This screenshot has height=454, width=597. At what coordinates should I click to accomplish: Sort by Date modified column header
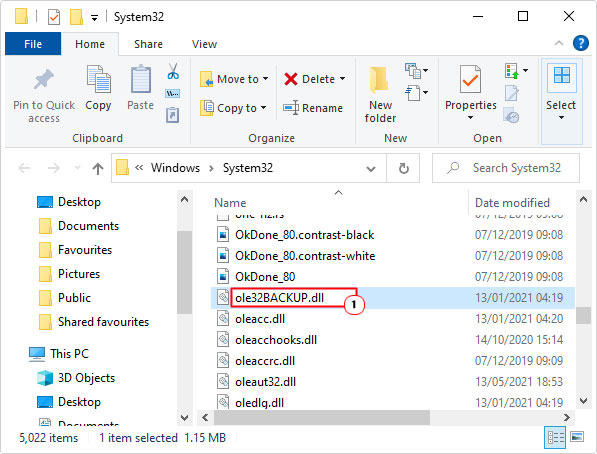pyautogui.click(x=512, y=203)
